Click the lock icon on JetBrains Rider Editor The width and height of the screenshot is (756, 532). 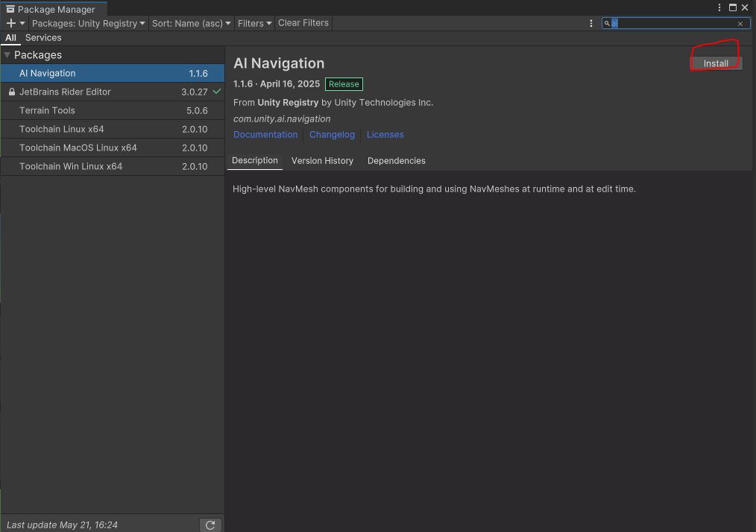click(10, 92)
